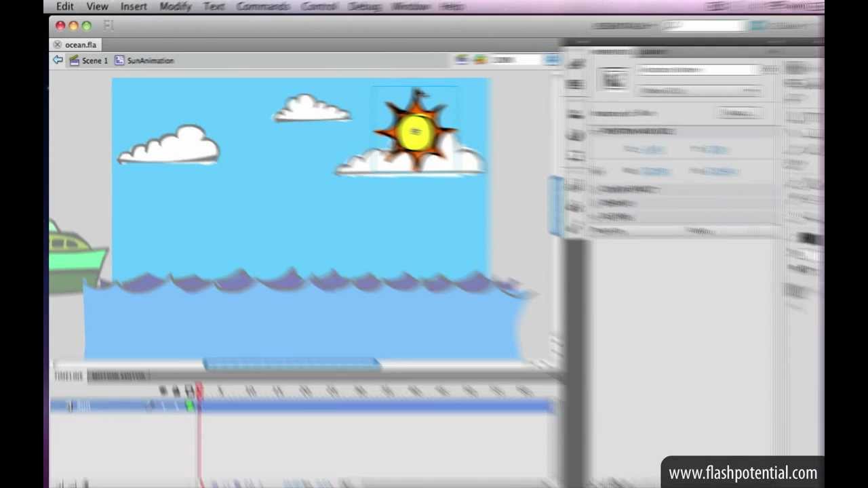This screenshot has height=488, width=868.
Task: Click the Flash application icon in title bar
Action: [x=108, y=26]
